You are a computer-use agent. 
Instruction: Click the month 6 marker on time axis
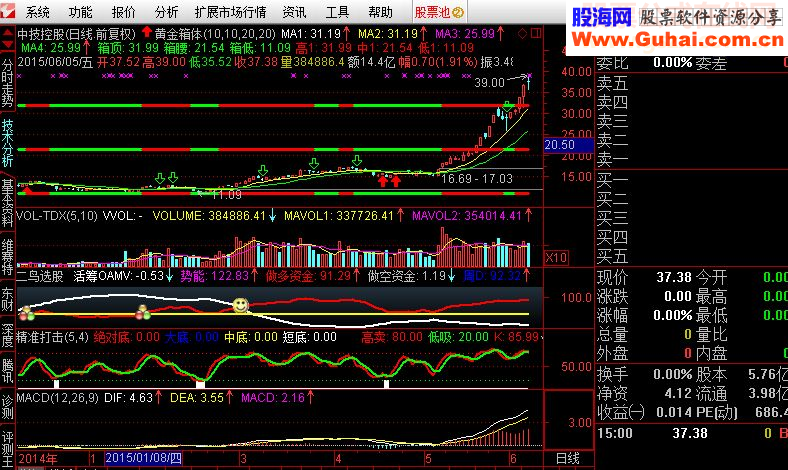click(513, 459)
